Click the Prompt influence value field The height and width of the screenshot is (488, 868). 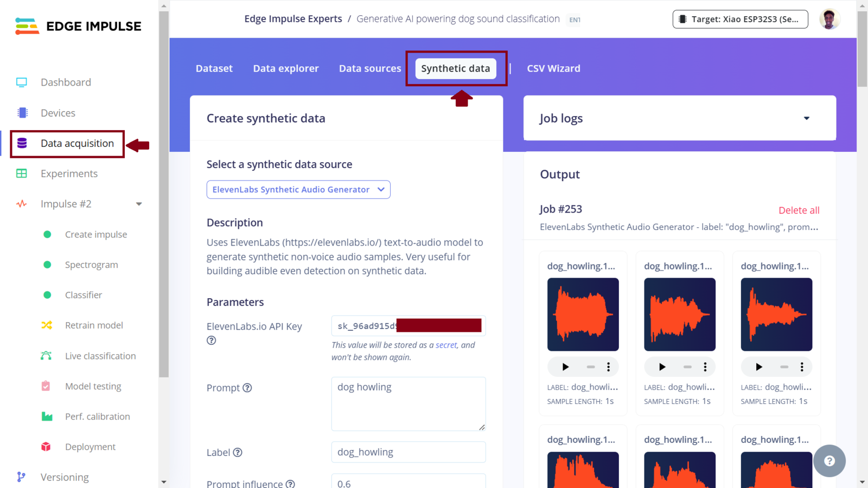click(x=409, y=481)
